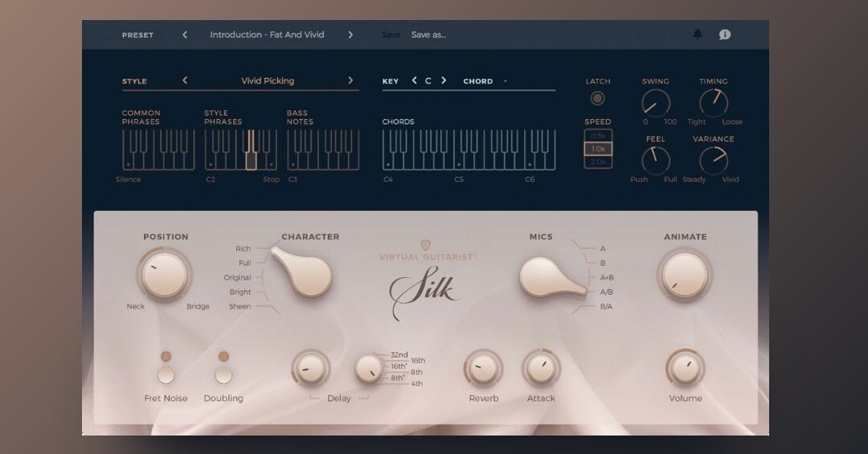
Task: Open the notifications bell icon
Action: click(x=698, y=35)
